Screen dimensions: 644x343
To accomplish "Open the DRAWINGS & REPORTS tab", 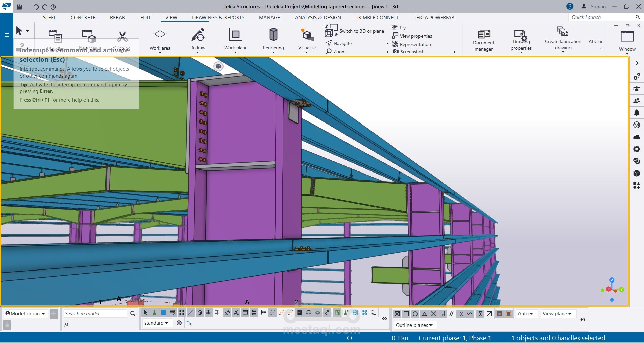I will pos(218,18).
